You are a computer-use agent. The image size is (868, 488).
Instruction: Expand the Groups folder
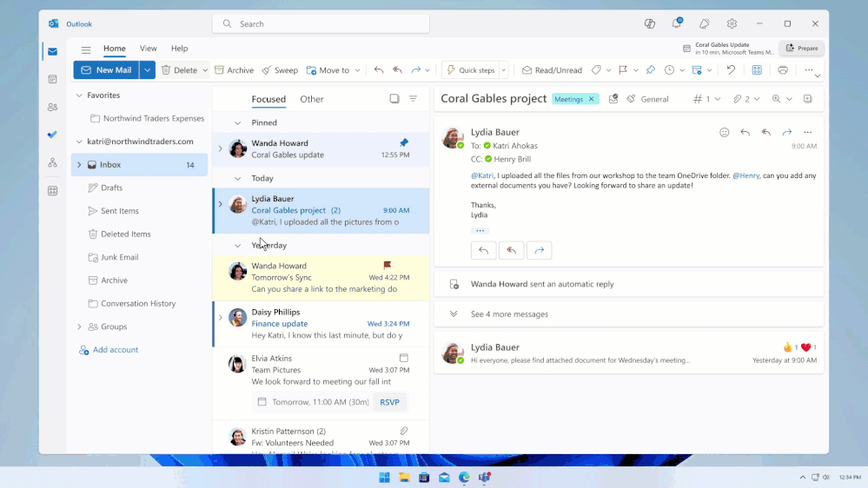click(79, 326)
